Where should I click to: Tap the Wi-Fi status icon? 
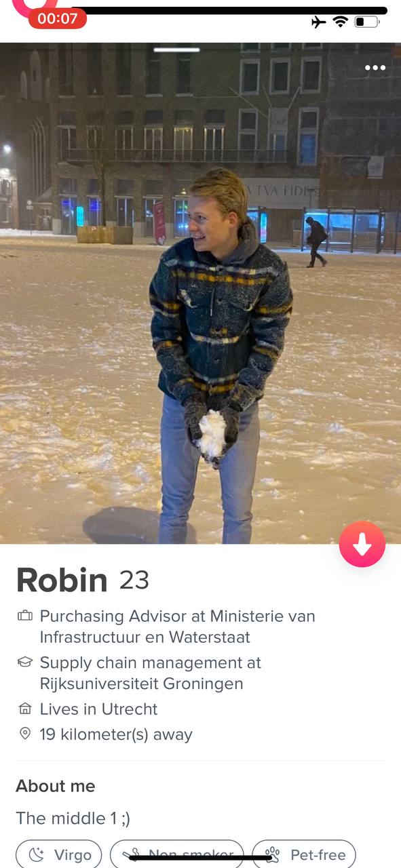[340, 22]
